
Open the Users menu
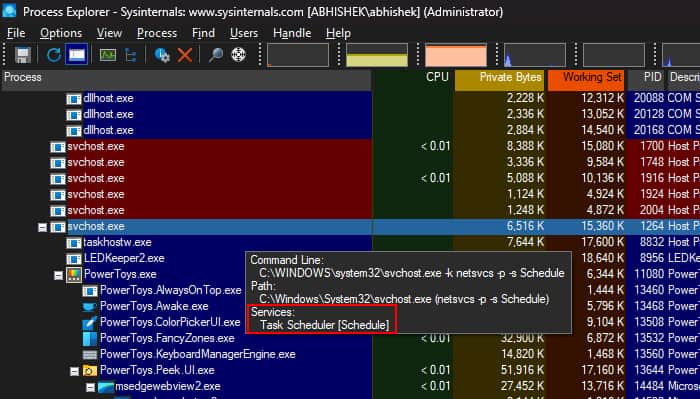tap(244, 33)
